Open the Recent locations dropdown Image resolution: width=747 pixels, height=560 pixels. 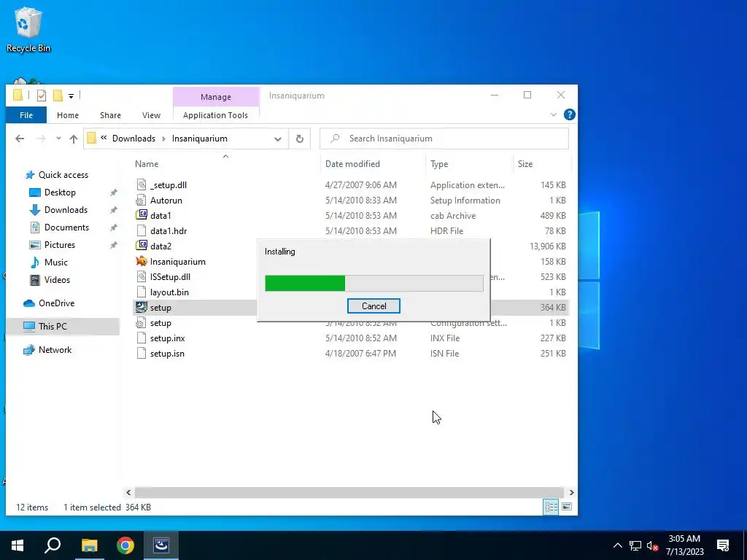click(x=58, y=139)
